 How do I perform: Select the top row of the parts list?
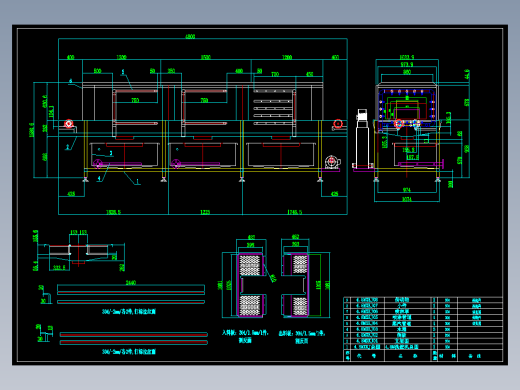[x=423, y=300]
